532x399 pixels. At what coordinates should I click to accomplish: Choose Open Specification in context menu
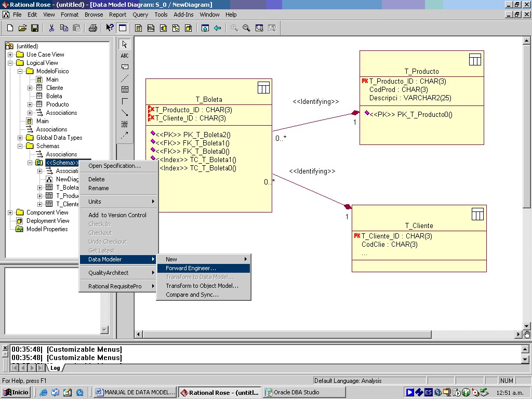point(118,166)
